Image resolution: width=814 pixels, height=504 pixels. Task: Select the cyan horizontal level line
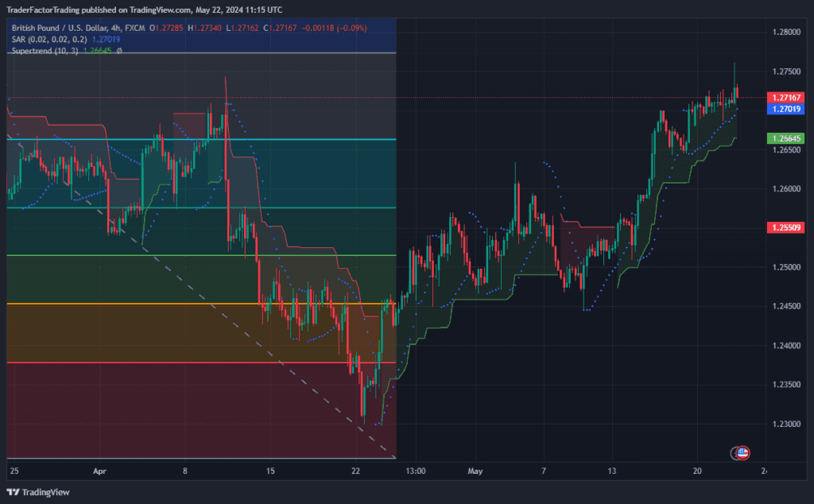(x=201, y=140)
